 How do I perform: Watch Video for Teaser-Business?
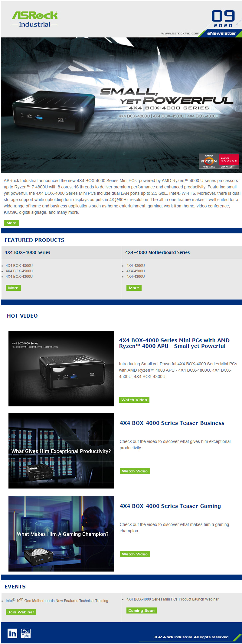(135, 471)
